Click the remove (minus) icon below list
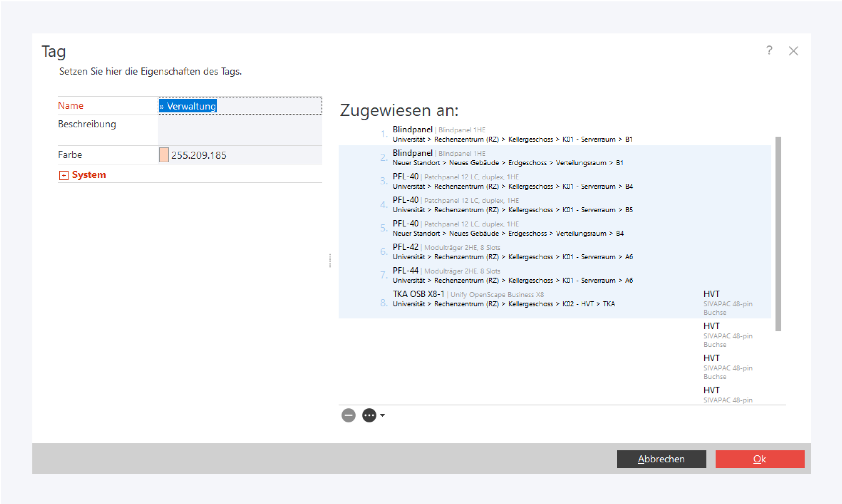 click(348, 415)
